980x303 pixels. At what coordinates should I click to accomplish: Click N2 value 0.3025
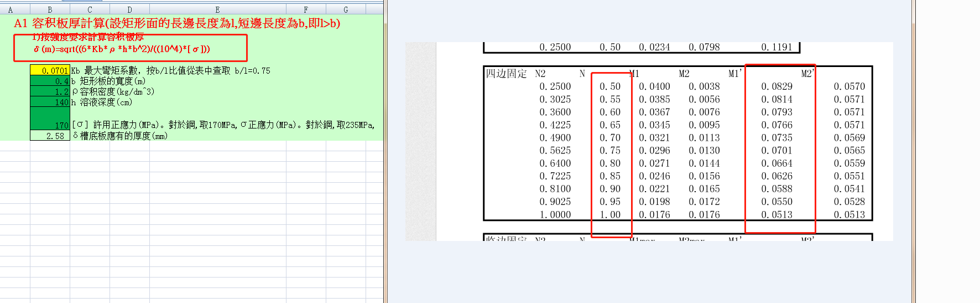click(x=555, y=99)
